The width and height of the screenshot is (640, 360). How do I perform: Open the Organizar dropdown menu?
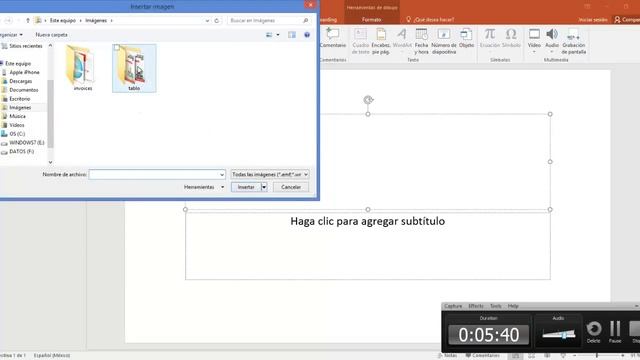click(x=11, y=35)
